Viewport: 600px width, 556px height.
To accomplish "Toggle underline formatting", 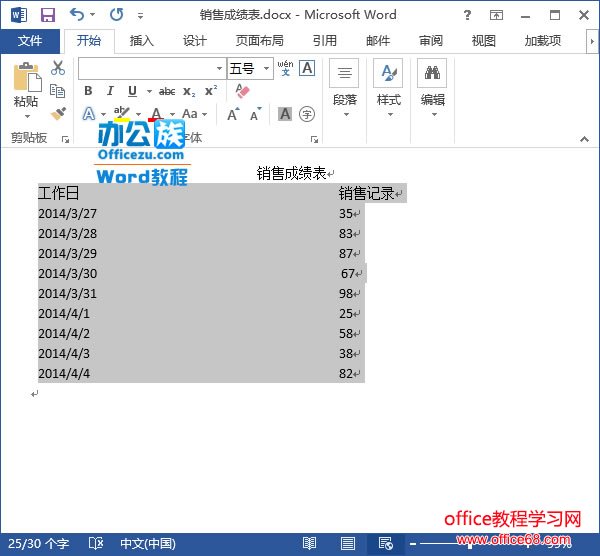I will [132, 91].
